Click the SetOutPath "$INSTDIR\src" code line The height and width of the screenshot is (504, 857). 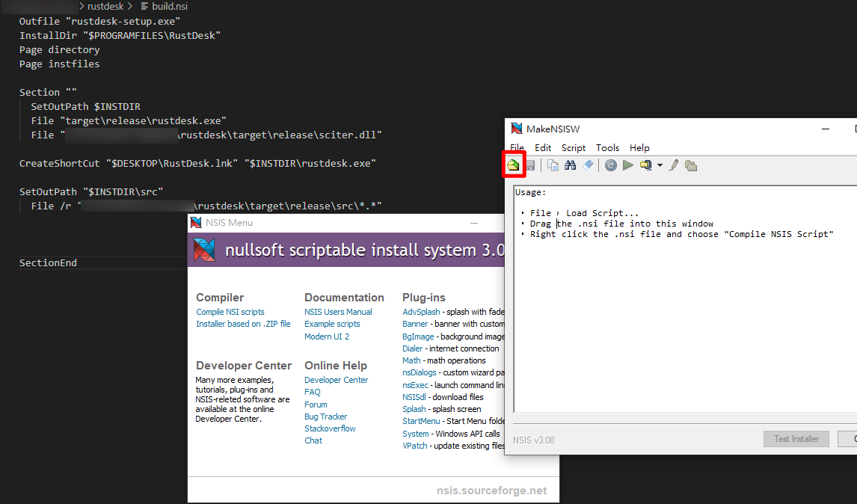[91, 192]
